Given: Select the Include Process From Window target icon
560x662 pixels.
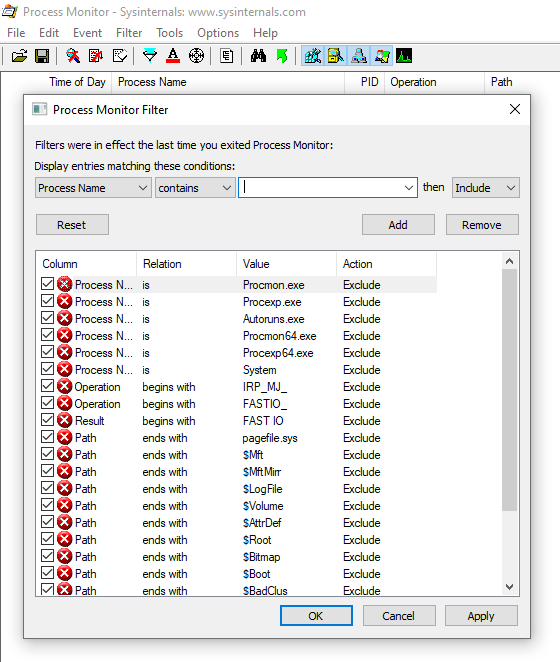Looking at the screenshot, I should click(196, 56).
